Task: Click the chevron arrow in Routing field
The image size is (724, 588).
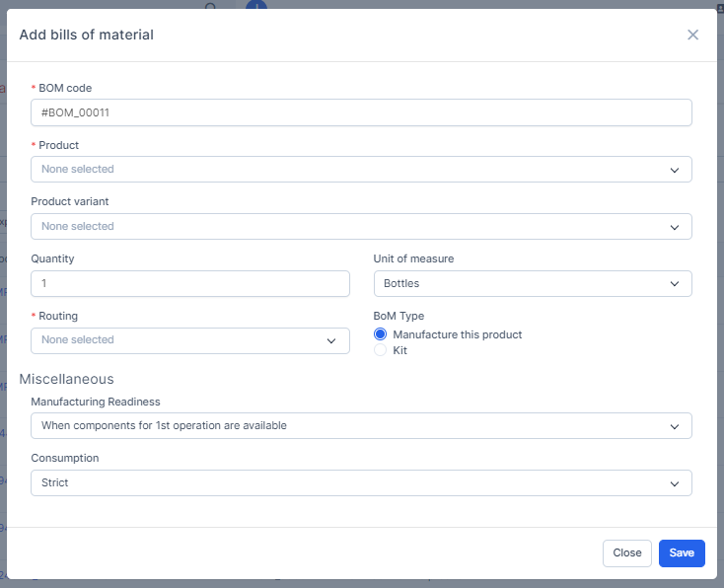Action: coord(331,340)
